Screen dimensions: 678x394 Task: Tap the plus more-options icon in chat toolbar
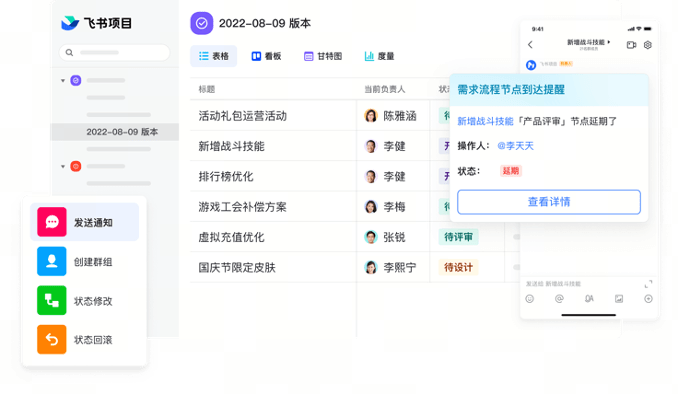(648, 299)
